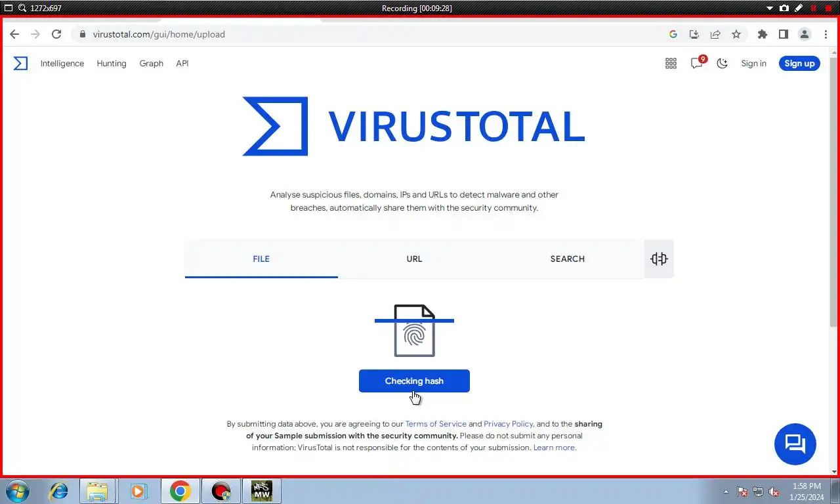Screen dimensions: 840x504
Task: Switch to the URL tab
Action: click(x=414, y=259)
